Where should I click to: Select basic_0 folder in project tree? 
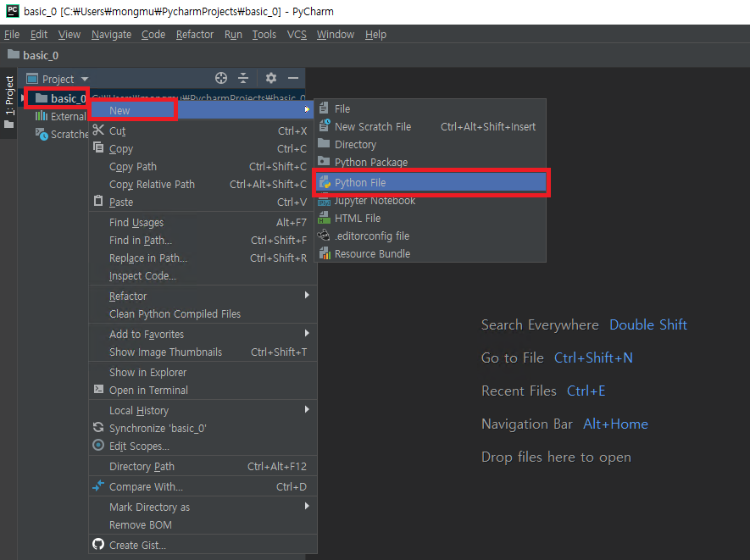(x=62, y=98)
